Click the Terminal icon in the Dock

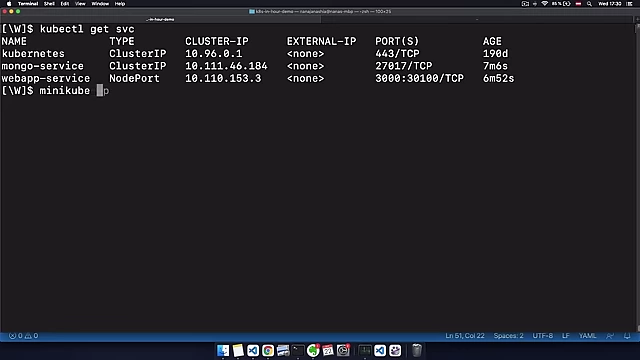pyautogui.click(x=298, y=350)
